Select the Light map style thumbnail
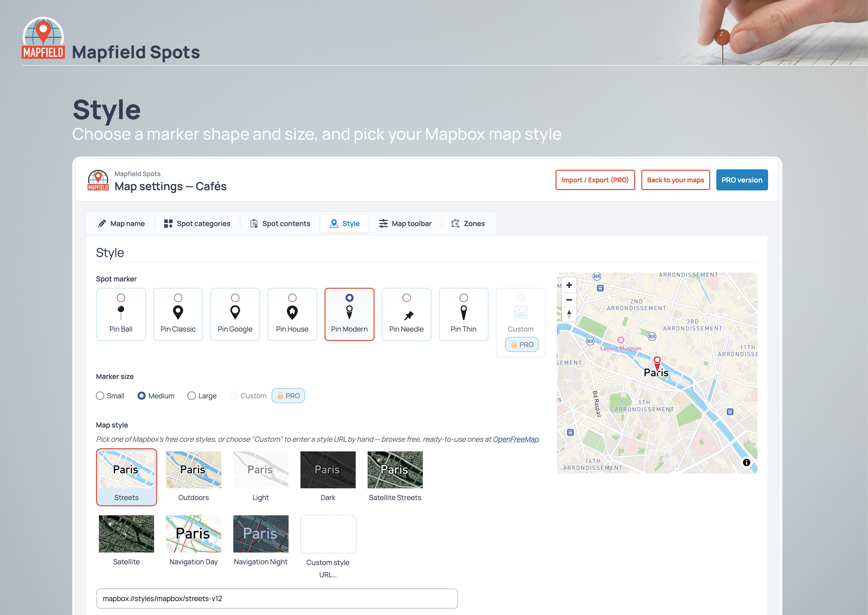This screenshot has height=615, width=868. pos(261,470)
